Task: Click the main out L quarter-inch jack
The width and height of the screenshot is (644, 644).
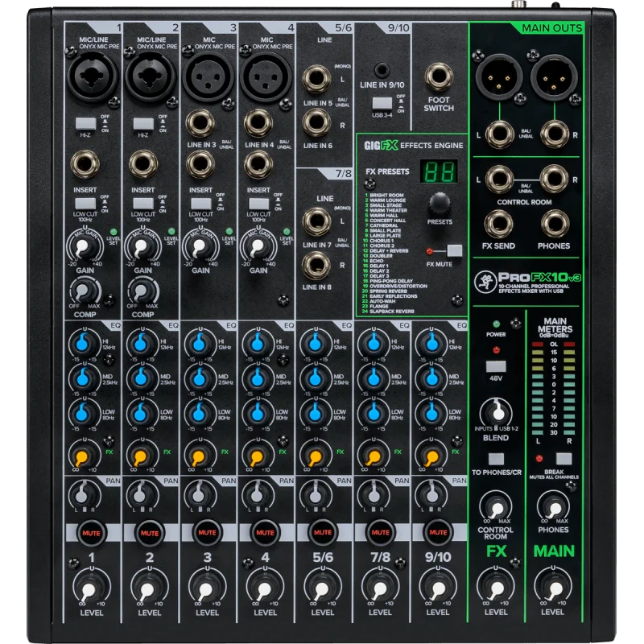Action: click(499, 134)
